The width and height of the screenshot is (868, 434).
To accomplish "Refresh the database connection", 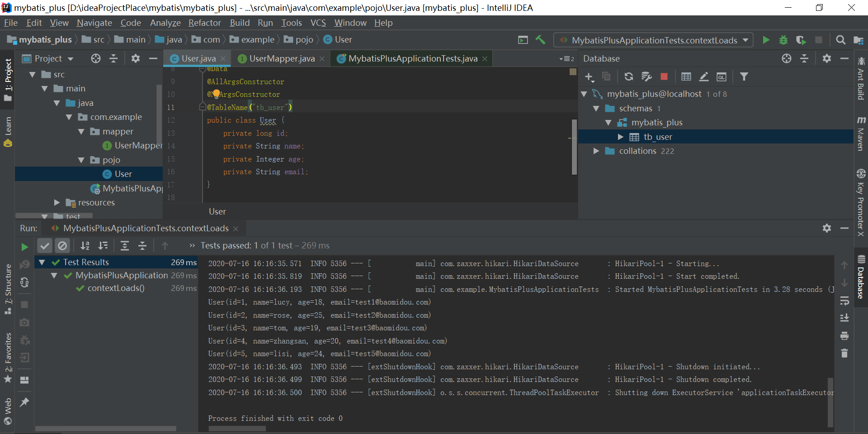I will point(628,76).
